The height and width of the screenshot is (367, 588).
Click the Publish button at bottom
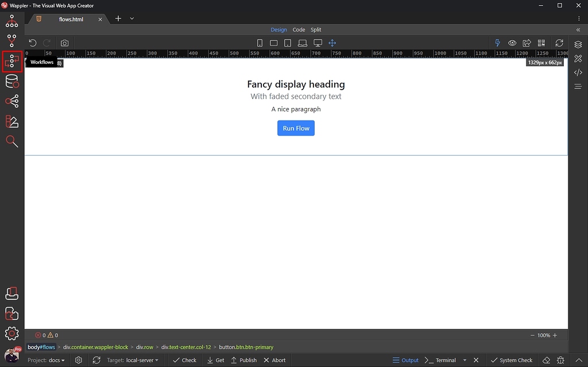click(x=243, y=360)
